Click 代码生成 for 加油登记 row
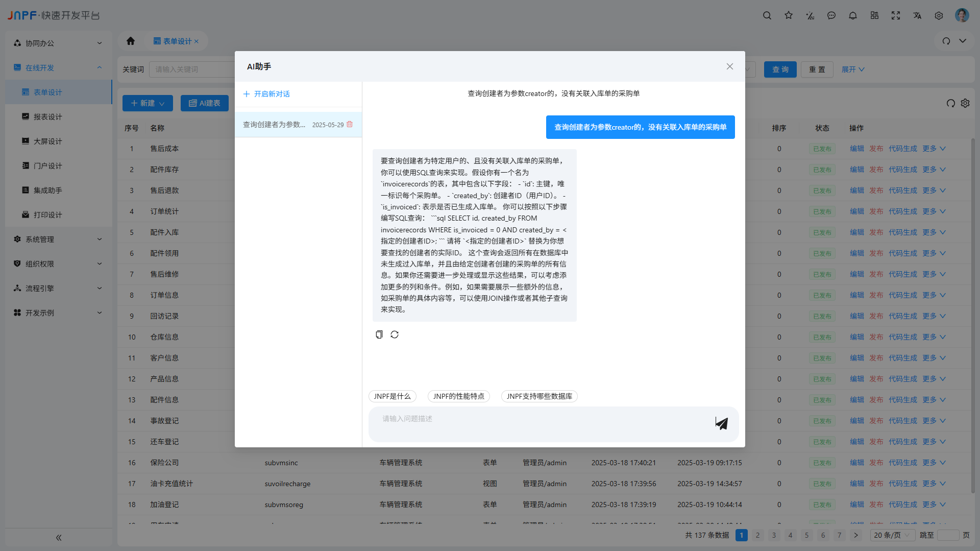The image size is (980, 551). pyautogui.click(x=903, y=505)
